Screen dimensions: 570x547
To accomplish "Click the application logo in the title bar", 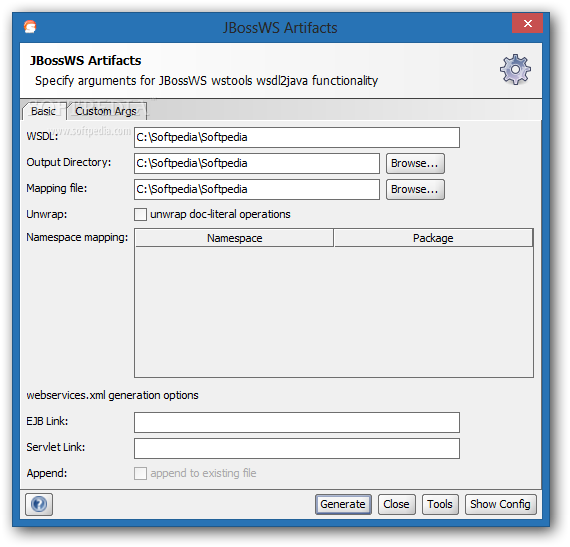I will pos(30,27).
